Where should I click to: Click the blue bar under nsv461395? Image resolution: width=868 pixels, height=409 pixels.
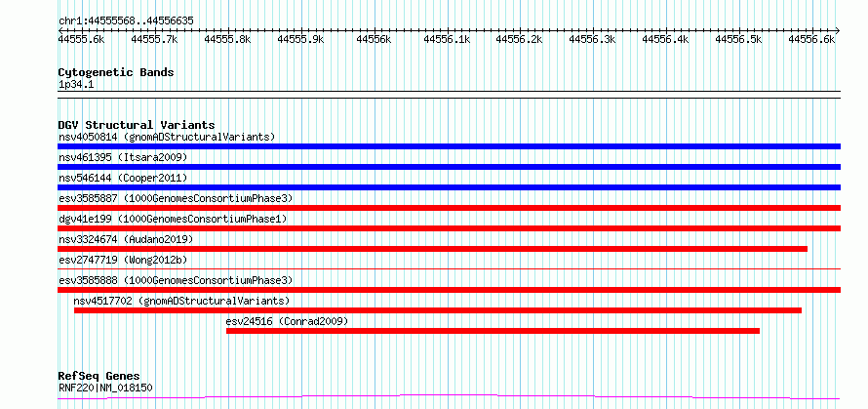(x=449, y=167)
